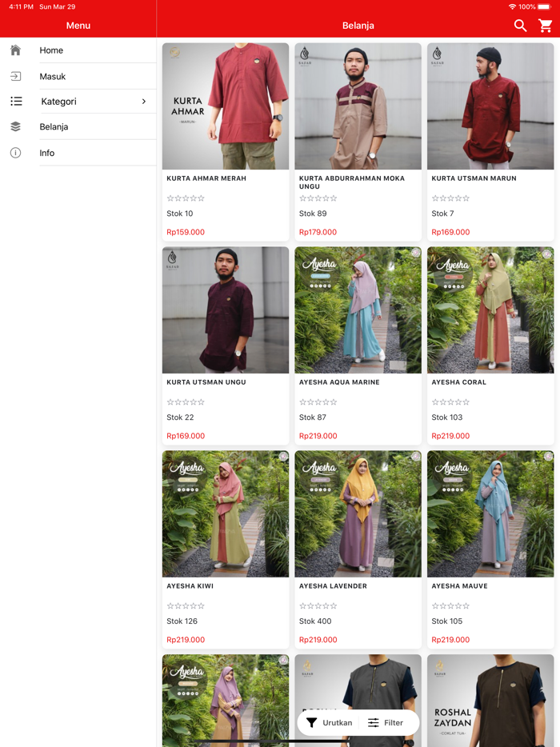Open Ayesha Aqua Marine product image
The image size is (560, 747).
[x=358, y=310]
